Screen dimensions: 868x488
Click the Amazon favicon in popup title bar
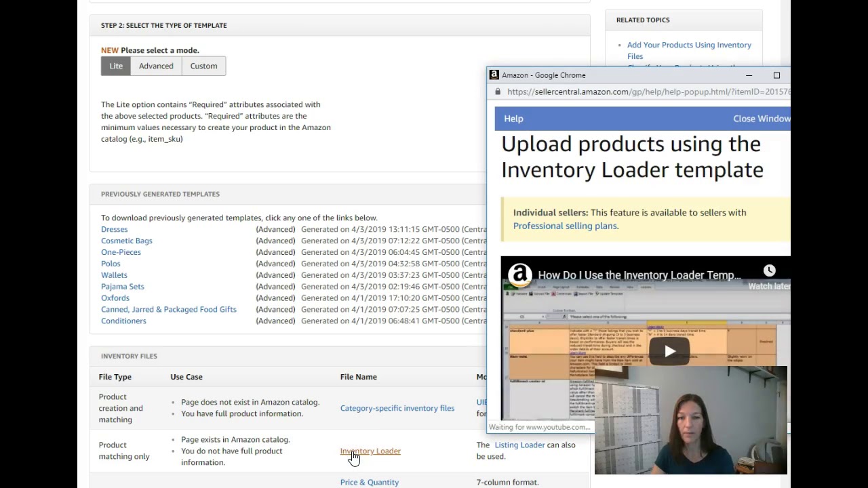point(494,75)
